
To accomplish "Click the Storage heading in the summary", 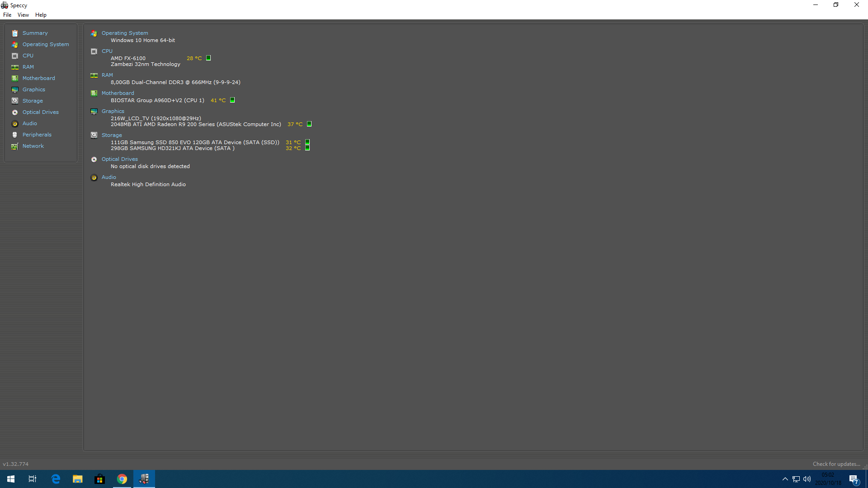I will [112, 135].
